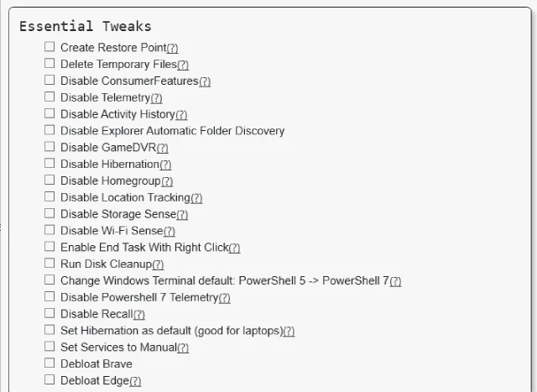Enable Delete Temporary Files option

pos(50,64)
